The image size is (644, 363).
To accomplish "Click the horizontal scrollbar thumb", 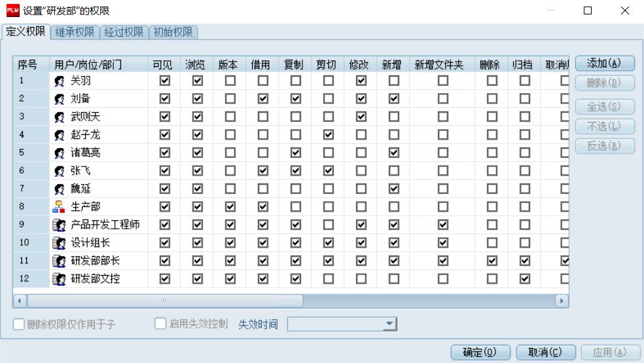I will (x=164, y=301).
